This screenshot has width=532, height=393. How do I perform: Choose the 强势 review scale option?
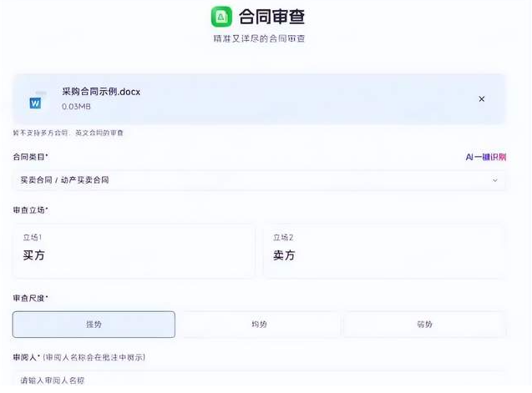click(x=94, y=324)
